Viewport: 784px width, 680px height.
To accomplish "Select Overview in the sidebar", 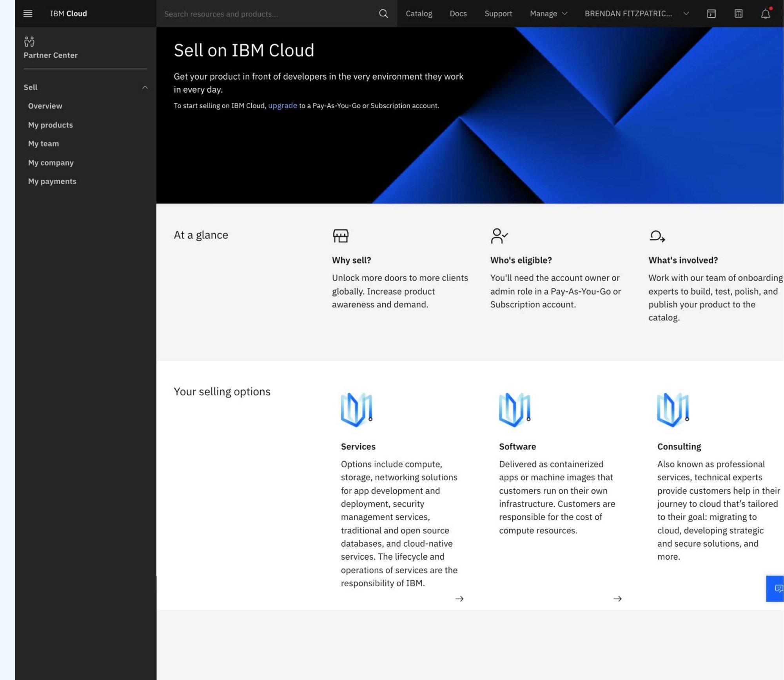I will [x=45, y=106].
